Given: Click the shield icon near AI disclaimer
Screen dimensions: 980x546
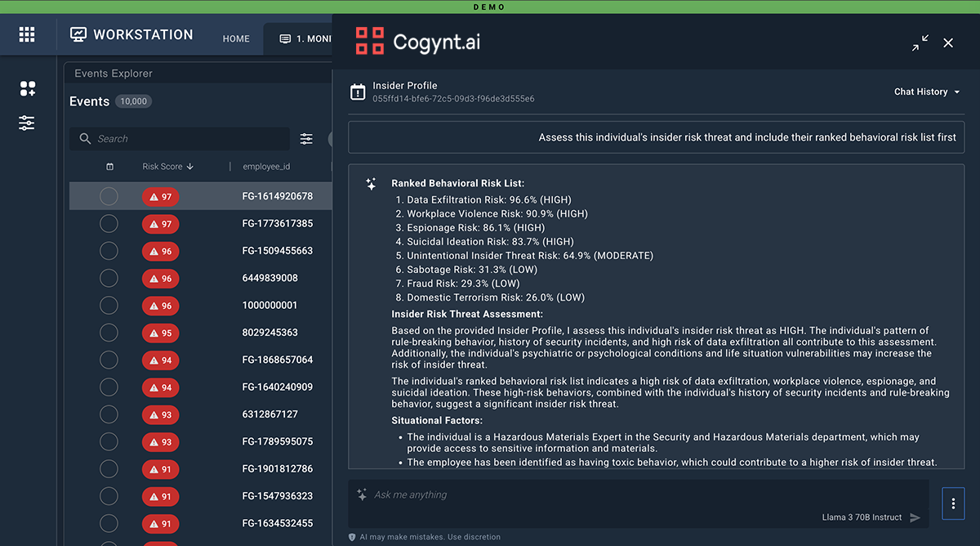Looking at the screenshot, I should pos(352,537).
